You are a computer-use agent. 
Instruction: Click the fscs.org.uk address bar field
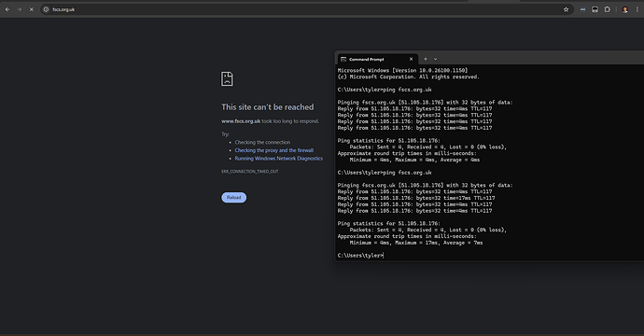(x=304, y=9)
